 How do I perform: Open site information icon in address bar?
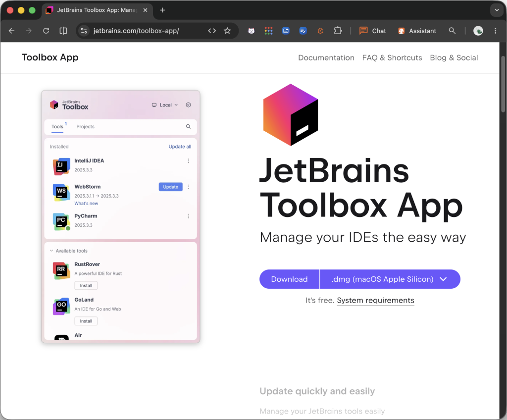(84, 31)
